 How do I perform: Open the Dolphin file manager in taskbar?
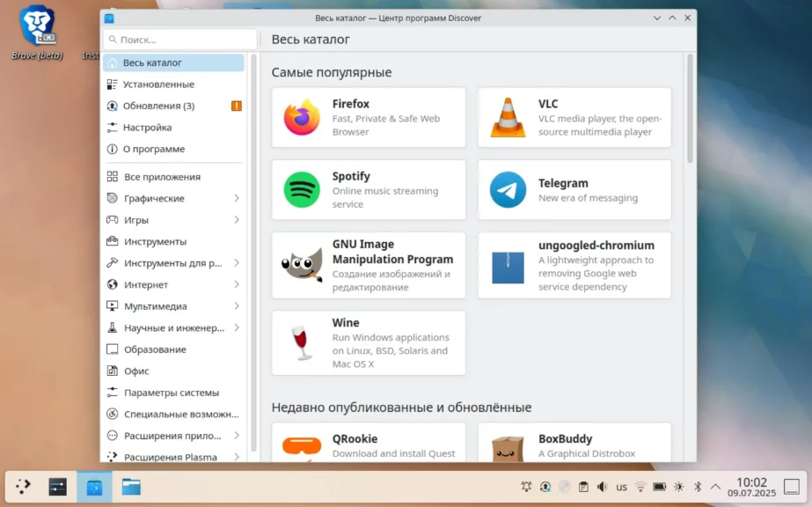tap(131, 487)
